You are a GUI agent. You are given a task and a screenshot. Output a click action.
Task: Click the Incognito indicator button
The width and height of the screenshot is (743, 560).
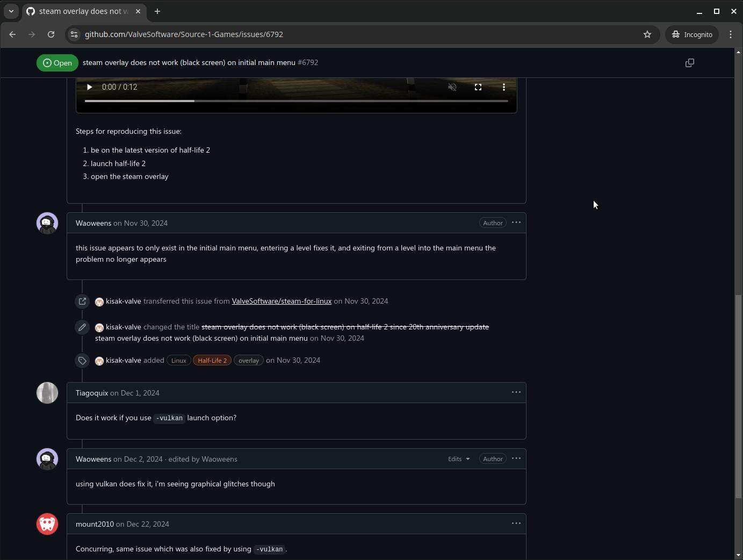692,34
